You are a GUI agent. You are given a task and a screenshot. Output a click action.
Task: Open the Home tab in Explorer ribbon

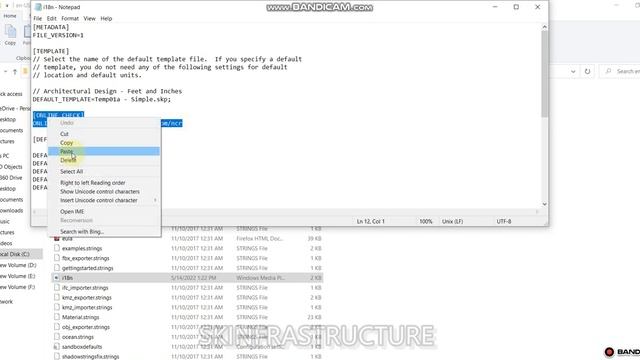10,16
